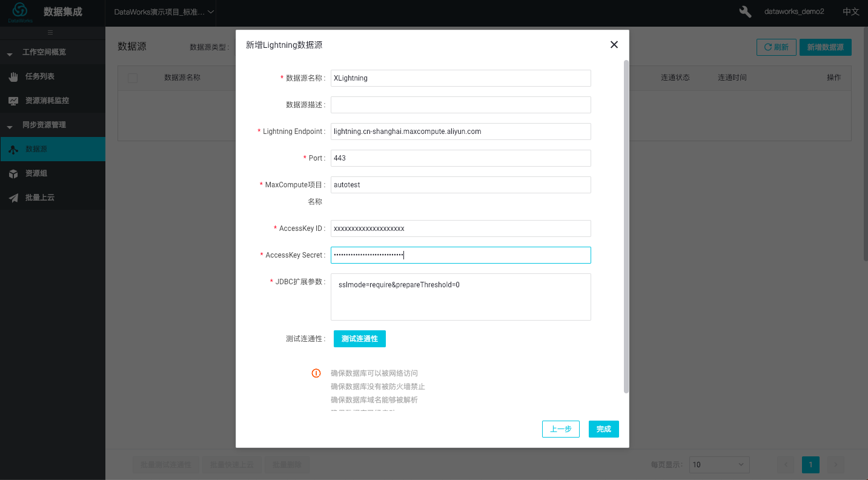
Task: Click the Lightning Endpoint input field
Action: 461,132
